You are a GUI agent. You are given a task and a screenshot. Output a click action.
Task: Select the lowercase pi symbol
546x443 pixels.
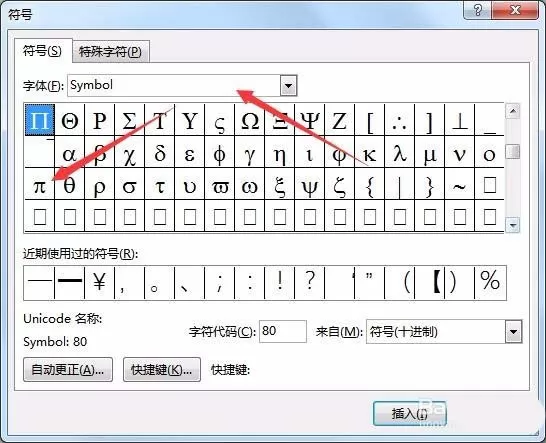[x=40, y=184]
